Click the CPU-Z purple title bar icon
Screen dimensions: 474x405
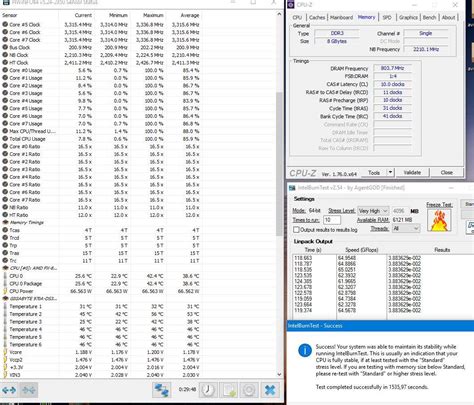[291, 5]
